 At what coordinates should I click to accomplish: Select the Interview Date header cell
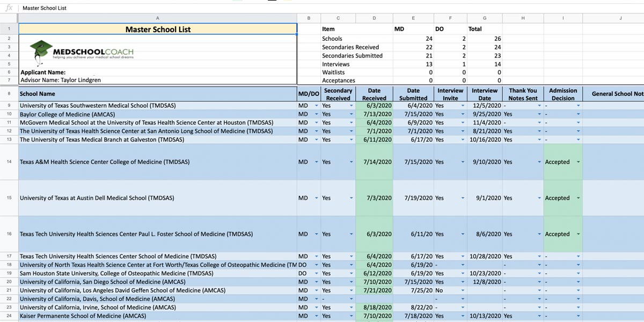pos(485,94)
